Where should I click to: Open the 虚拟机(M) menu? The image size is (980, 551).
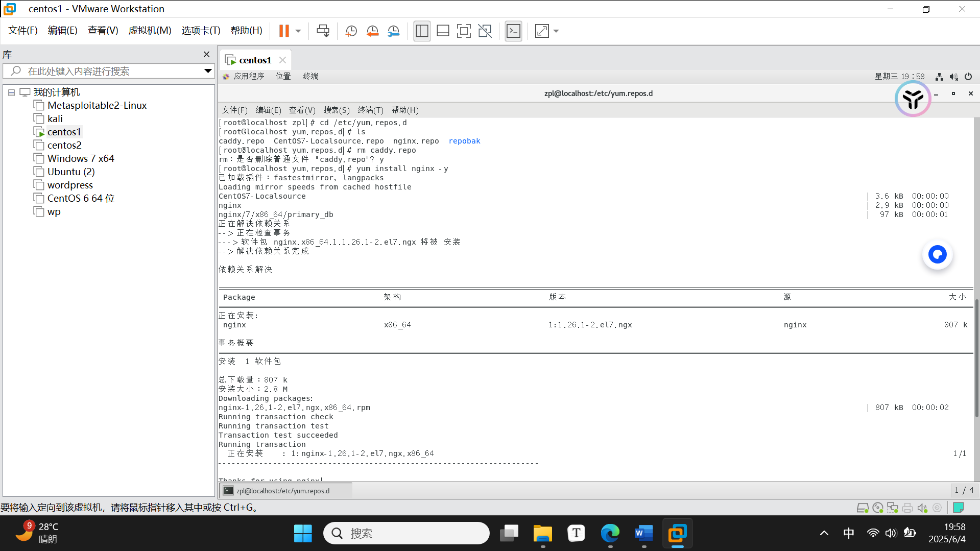(x=150, y=31)
